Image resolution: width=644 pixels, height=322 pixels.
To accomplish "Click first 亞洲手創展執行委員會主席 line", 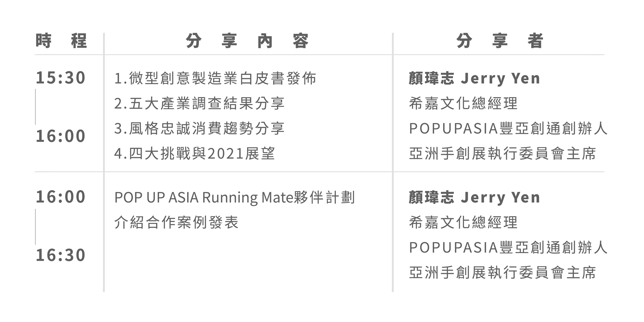I will tap(503, 154).
